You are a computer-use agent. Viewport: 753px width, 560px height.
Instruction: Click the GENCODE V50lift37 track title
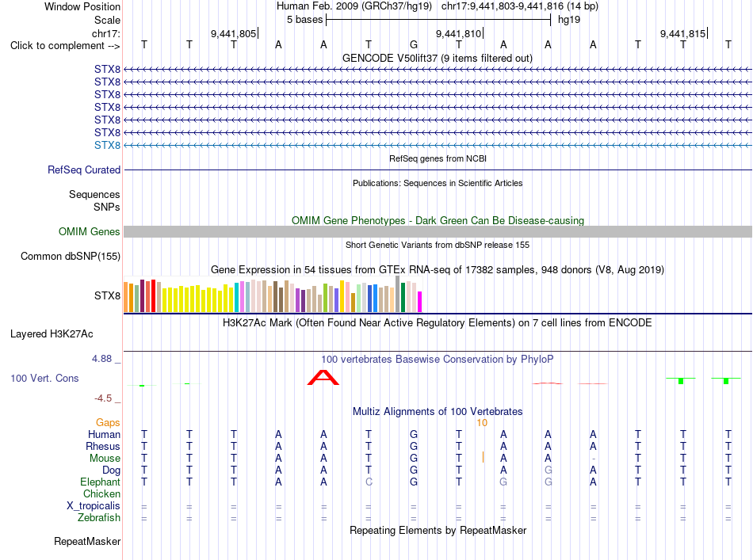point(438,58)
